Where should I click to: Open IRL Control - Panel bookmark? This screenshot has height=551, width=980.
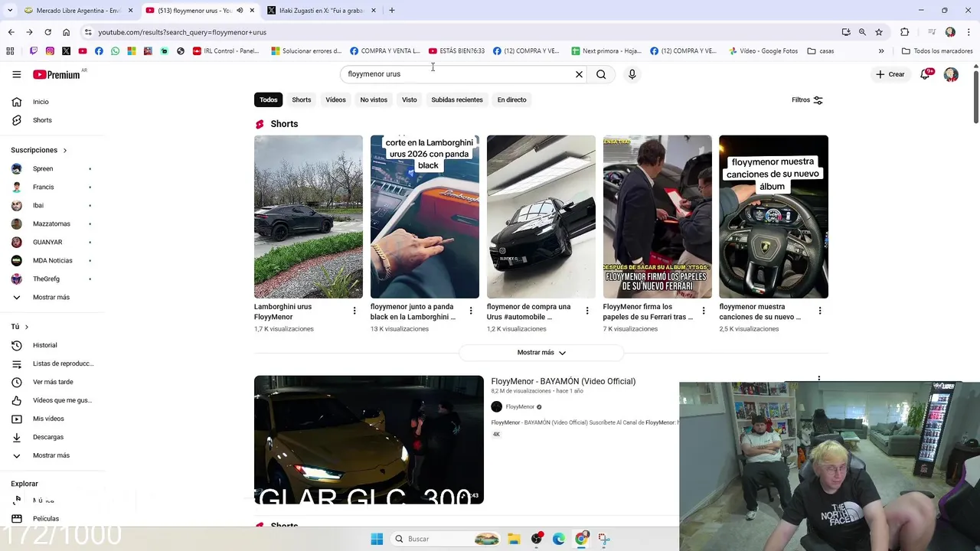click(x=226, y=51)
